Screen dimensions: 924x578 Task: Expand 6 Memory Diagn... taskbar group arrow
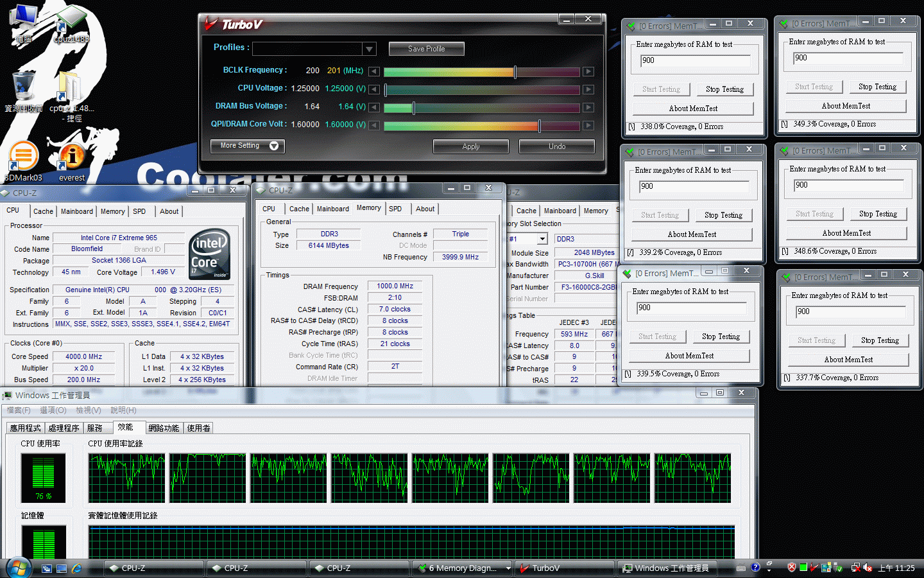[x=508, y=568]
